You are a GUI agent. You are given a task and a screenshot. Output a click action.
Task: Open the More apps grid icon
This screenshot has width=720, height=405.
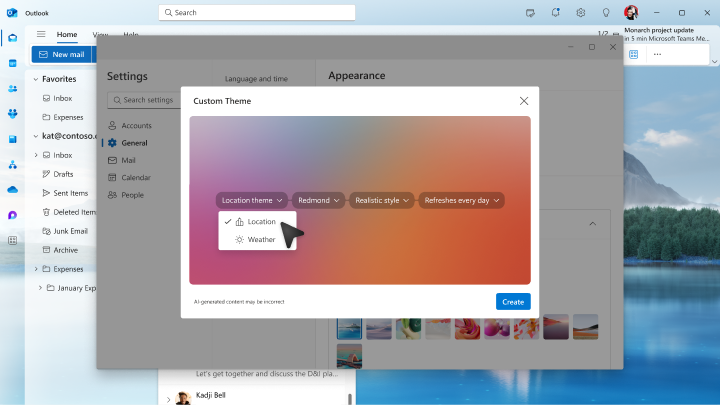[12, 240]
